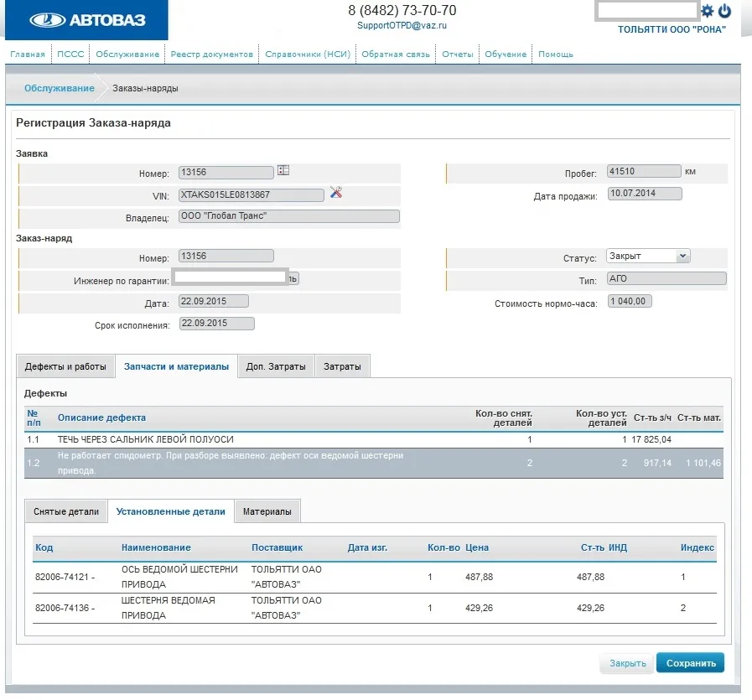Screen dimensions: 752x700
Task: Open Справочники (НСИ) menu
Action: (308, 54)
